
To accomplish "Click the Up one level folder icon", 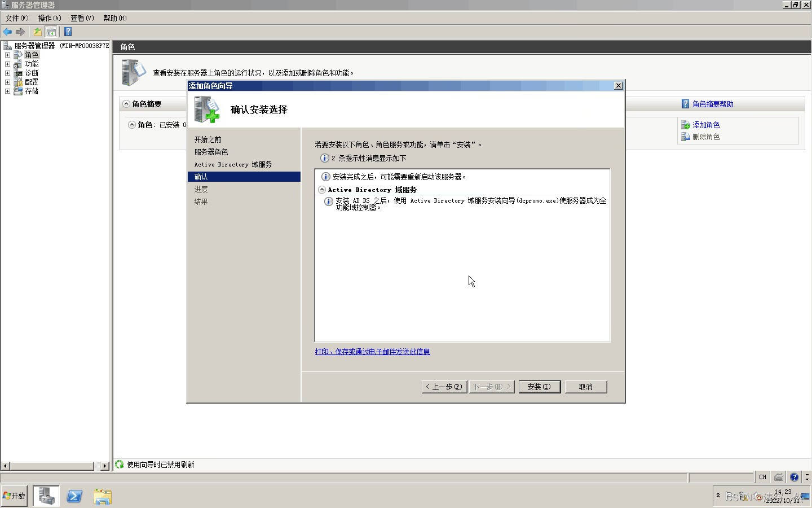I will [x=37, y=32].
